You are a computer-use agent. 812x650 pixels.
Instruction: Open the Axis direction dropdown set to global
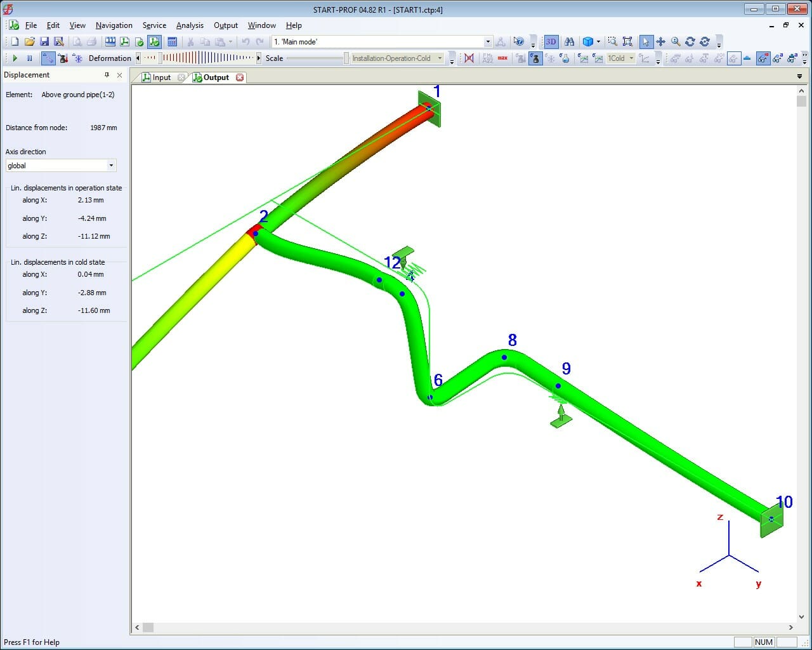click(110, 165)
